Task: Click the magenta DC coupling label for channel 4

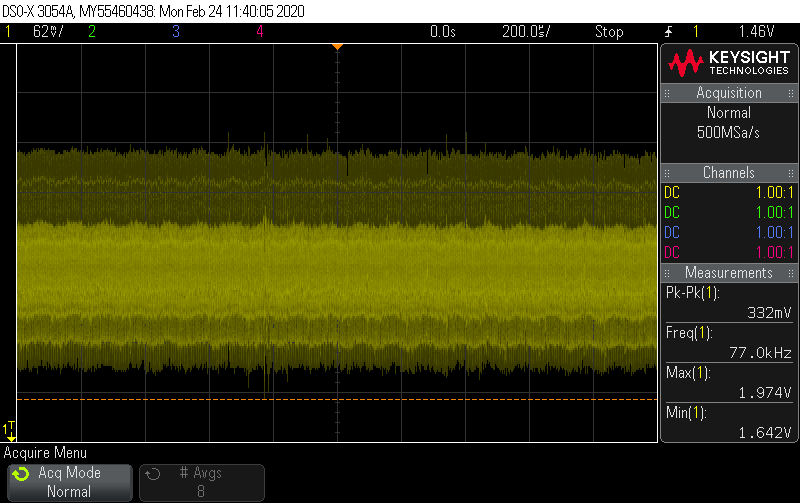Action: coord(672,253)
